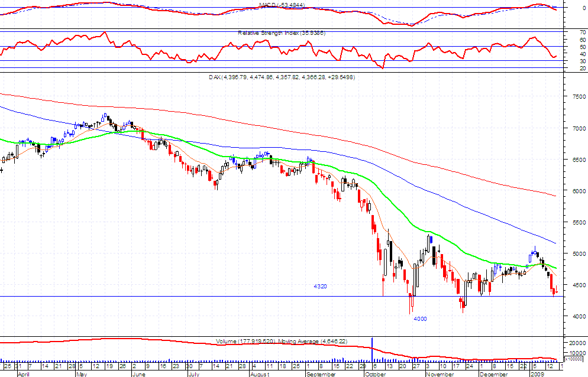Click the June month label
Image resolution: width=588 pixels, height=377 pixels.
point(139,374)
